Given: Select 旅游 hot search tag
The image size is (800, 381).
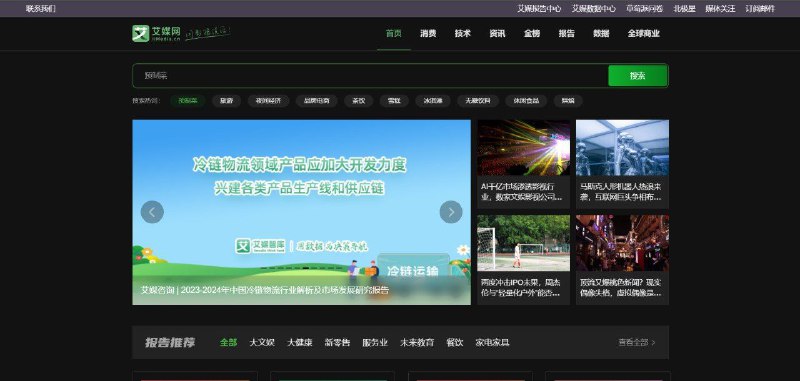Looking at the screenshot, I should [227, 101].
